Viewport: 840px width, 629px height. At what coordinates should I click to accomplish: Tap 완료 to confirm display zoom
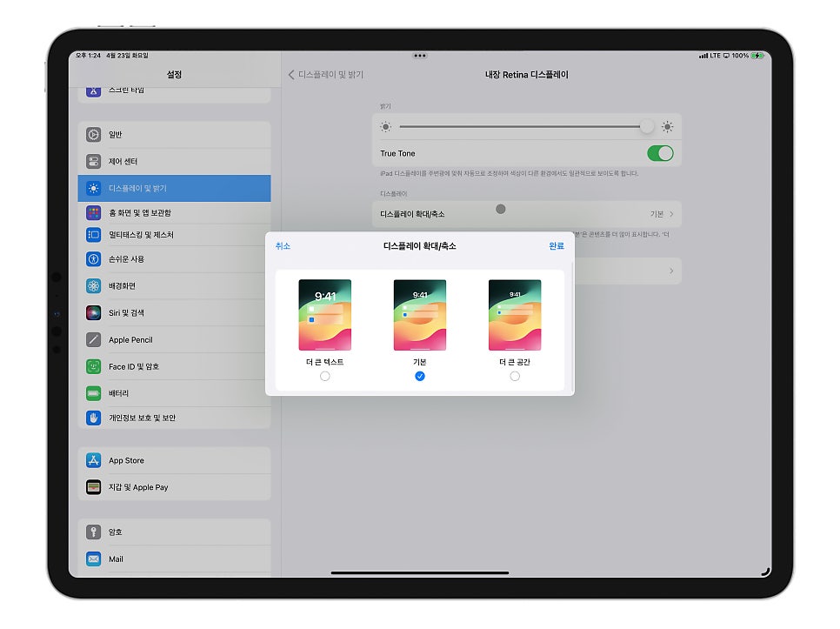[556, 246]
